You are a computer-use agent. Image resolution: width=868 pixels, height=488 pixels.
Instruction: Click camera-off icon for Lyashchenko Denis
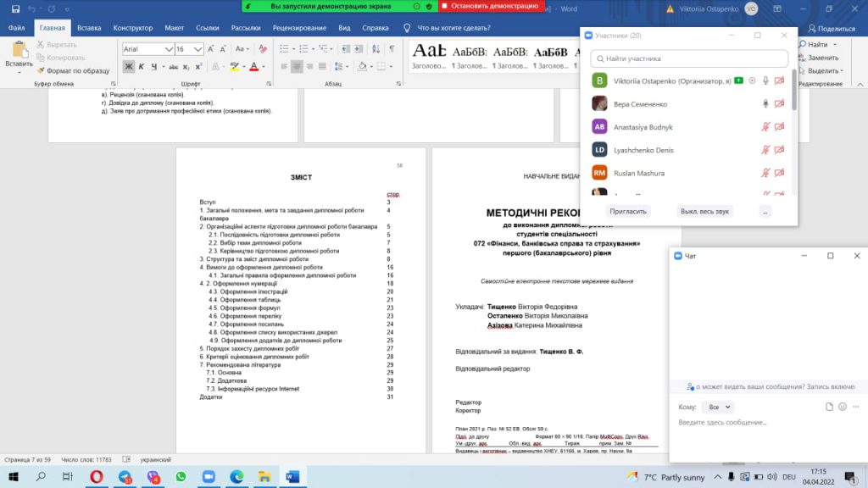click(x=780, y=150)
